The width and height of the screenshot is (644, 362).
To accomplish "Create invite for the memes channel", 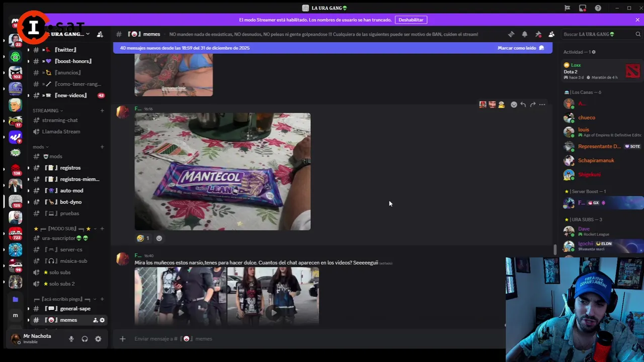I will pyautogui.click(x=95, y=320).
